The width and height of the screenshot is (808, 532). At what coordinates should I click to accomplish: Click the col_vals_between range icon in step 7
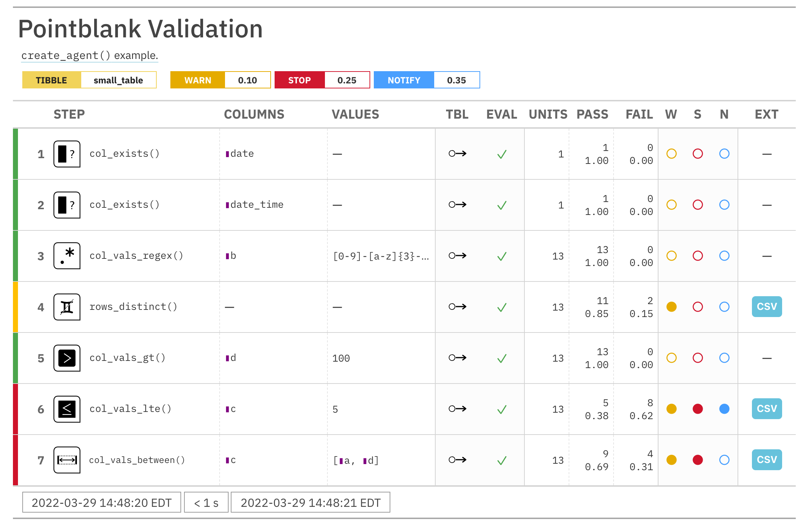tap(67, 460)
